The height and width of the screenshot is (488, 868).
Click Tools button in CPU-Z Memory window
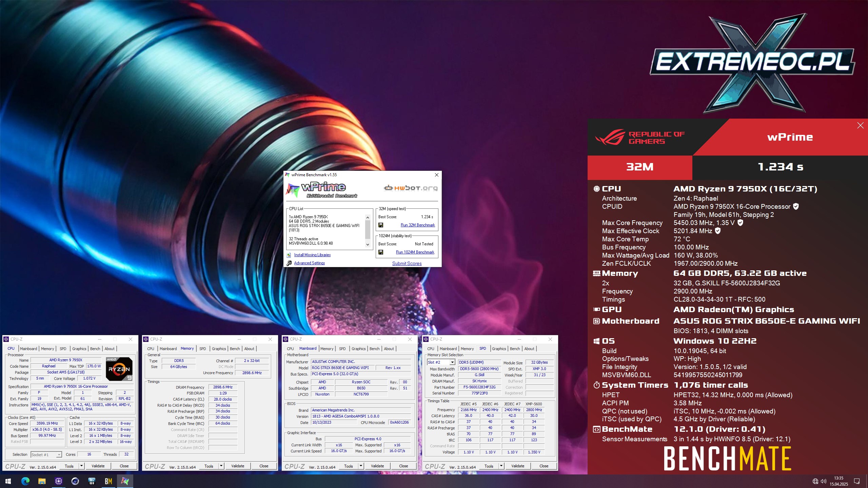click(x=209, y=466)
